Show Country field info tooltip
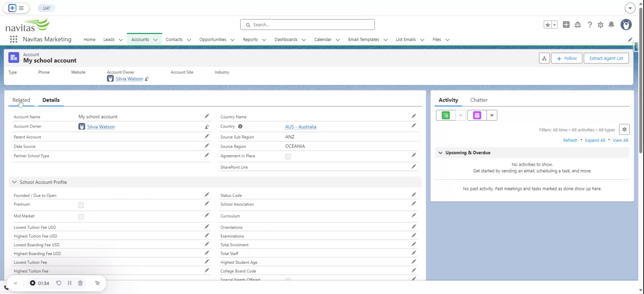644x294 pixels. pos(240,126)
